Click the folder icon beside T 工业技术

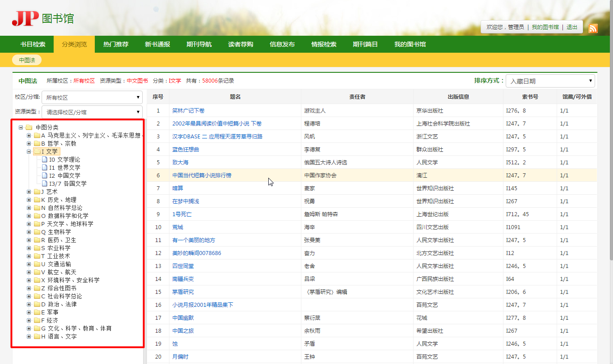[37, 256]
